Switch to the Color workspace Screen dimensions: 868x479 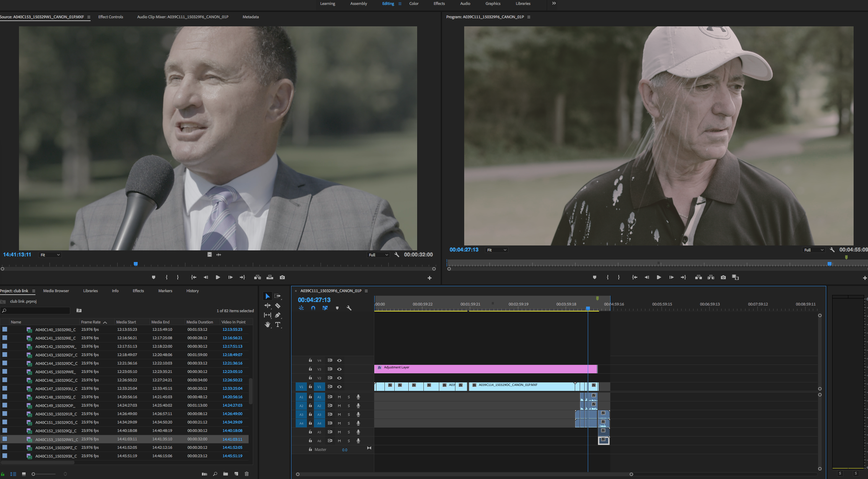click(x=414, y=4)
